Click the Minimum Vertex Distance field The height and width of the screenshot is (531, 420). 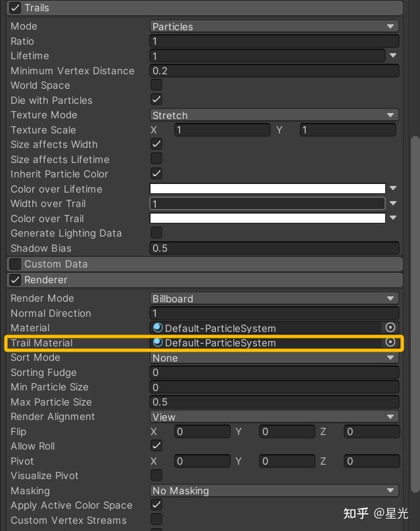[x=274, y=70]
